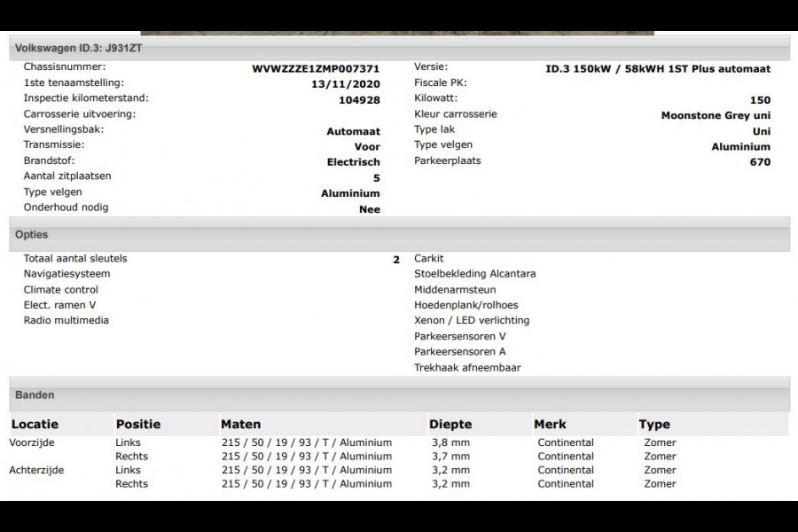Viewport: 798px width, 532px height.
Task: Click the Continental brand name in last row
Action: [x=566, y=483]
